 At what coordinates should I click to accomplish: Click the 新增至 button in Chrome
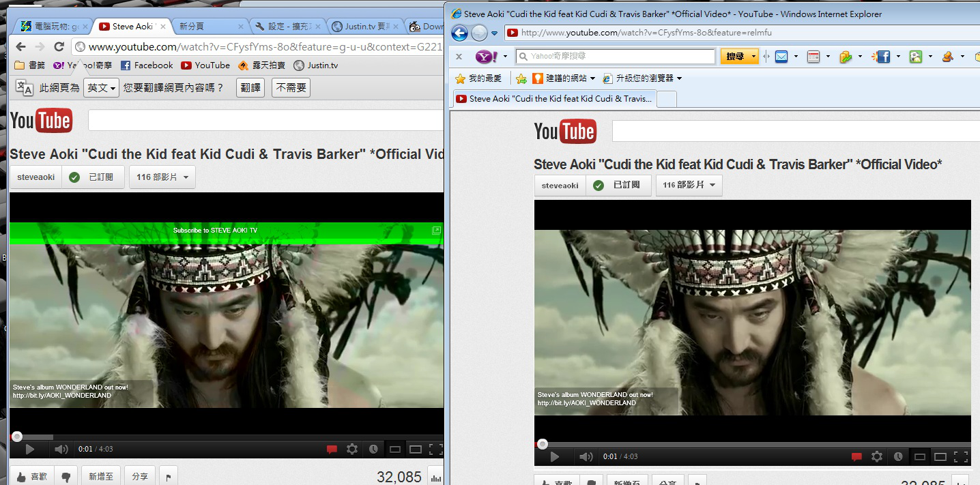101,476
